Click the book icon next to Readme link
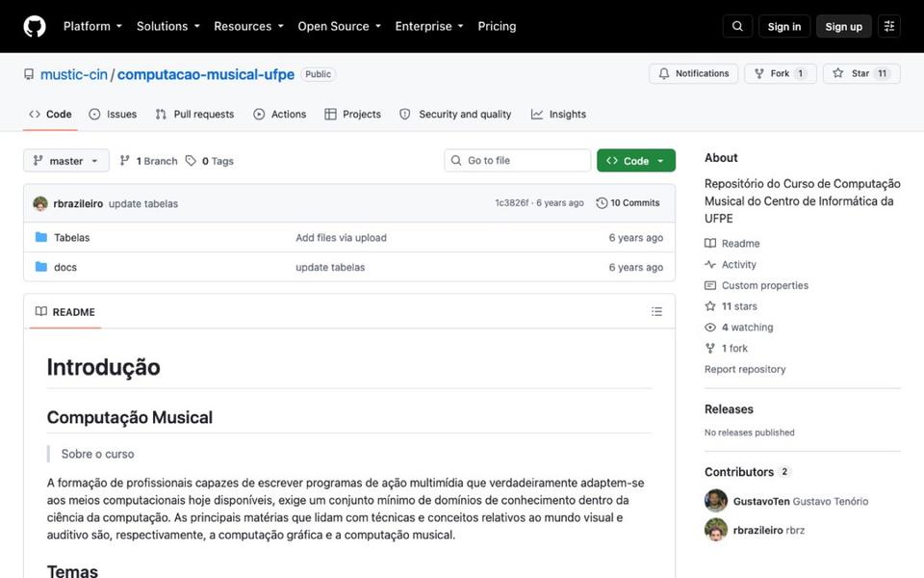Viewport: 924px width, 578px height. pyautogui.click(x=710, y=243)
